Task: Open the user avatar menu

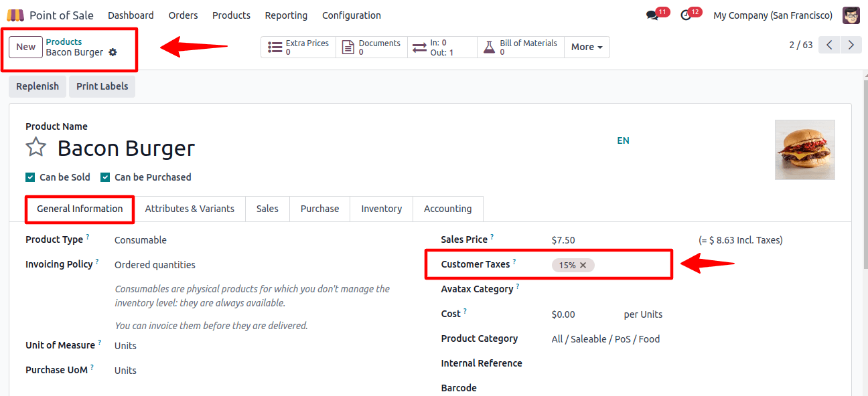Action: (x=851, y=15)
